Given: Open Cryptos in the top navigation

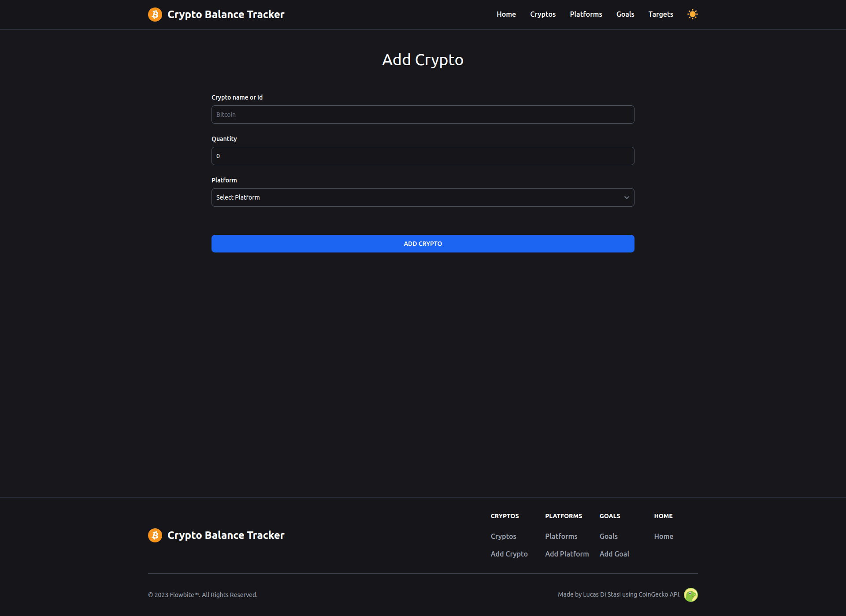Looking at the screenshot, I should [543, 14].
